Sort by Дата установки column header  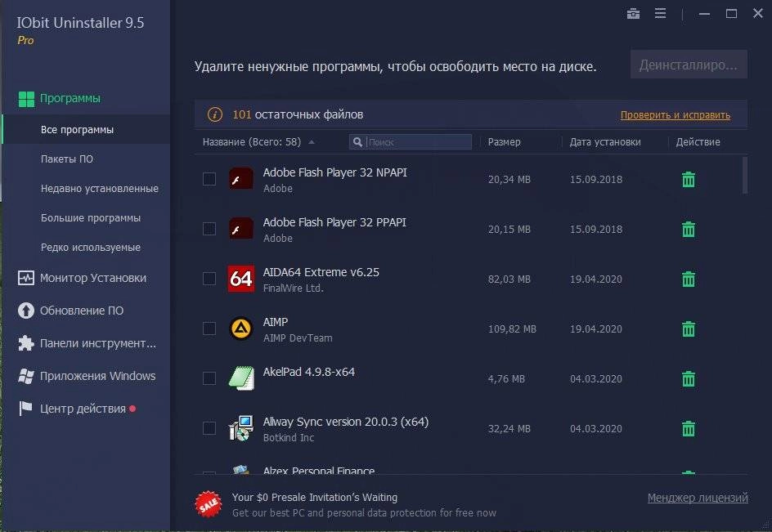tap(605, 142)
